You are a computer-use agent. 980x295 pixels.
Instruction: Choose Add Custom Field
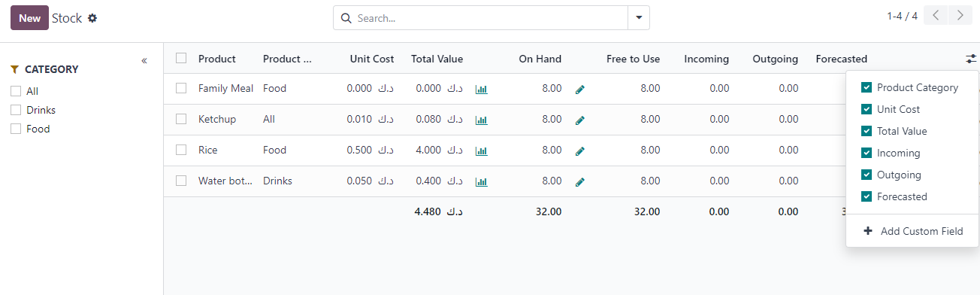click(912, 231)
